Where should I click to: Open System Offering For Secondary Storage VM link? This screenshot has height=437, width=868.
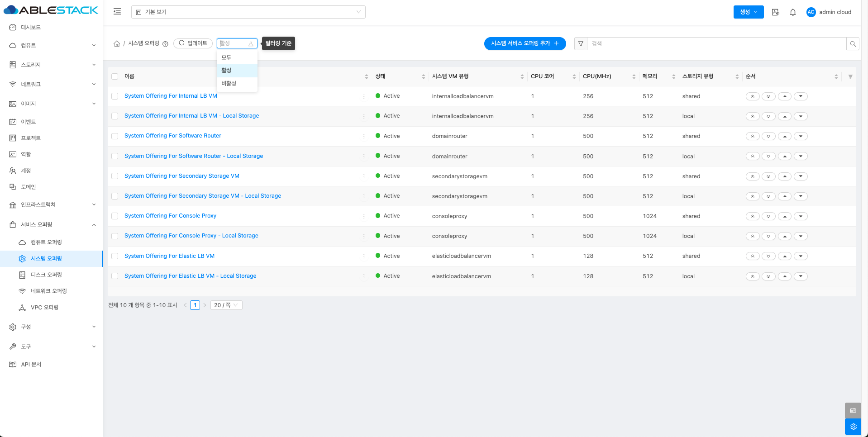(x=181, y=176)
